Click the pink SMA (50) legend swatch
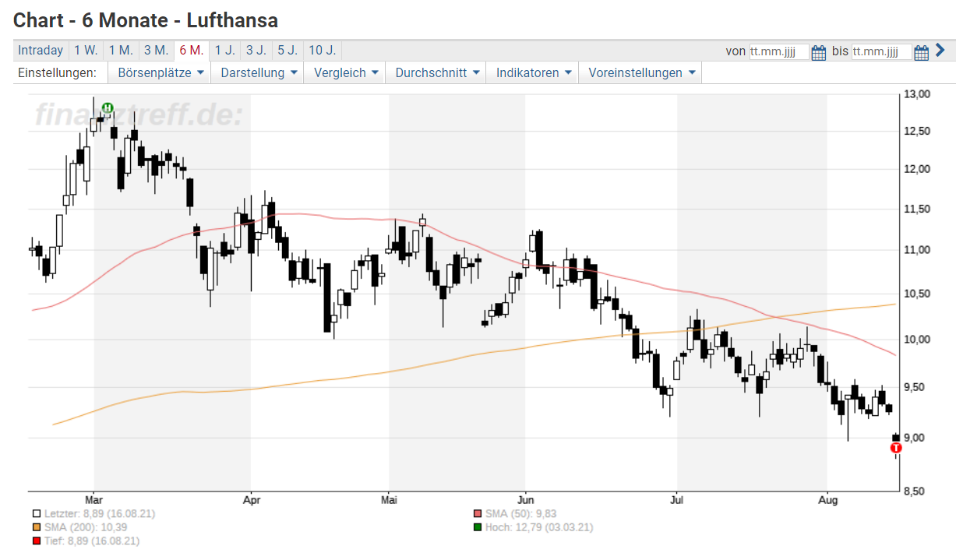956x560 pixels. tap(478, 514)
